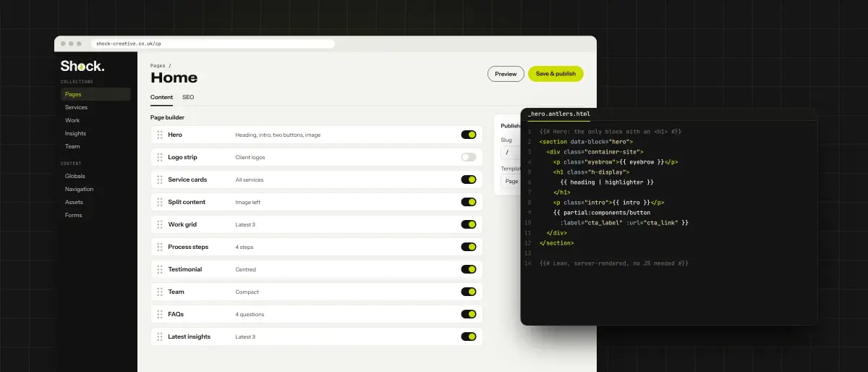Click the drag handle of Work grid block
868x372 pixels.
tap(160, 224)
